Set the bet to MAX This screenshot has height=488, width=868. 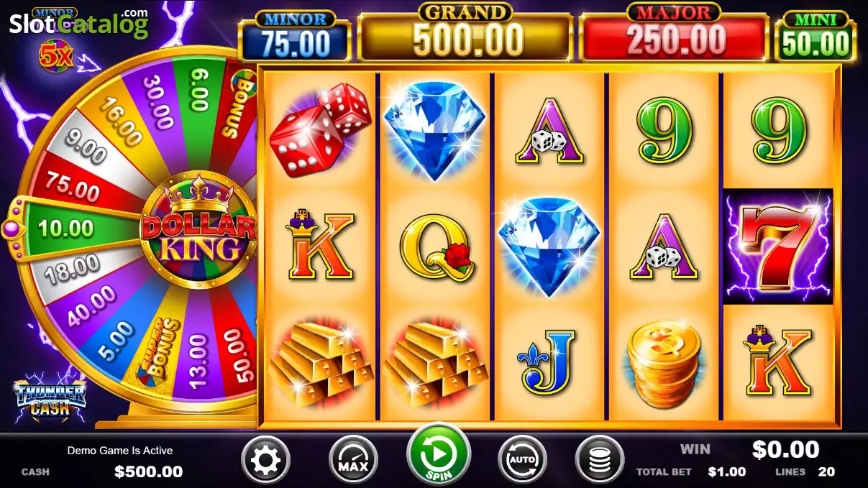pos(353,459)
